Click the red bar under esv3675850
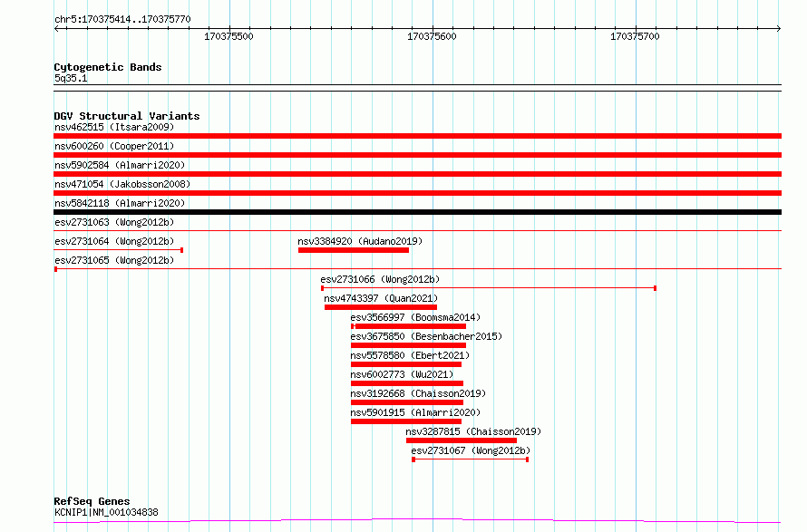 (x=409, y=345)
